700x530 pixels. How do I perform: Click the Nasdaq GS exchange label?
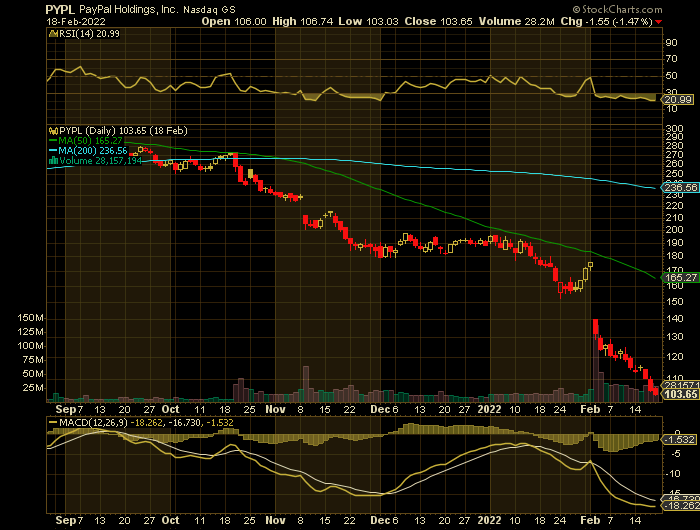coord(209,9)
